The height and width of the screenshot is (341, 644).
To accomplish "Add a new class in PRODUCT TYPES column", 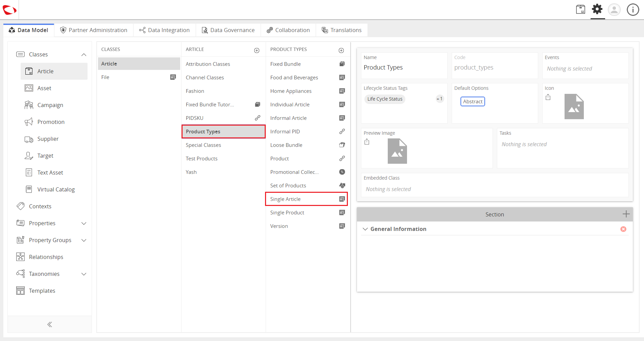I will (x=341, y=50).
